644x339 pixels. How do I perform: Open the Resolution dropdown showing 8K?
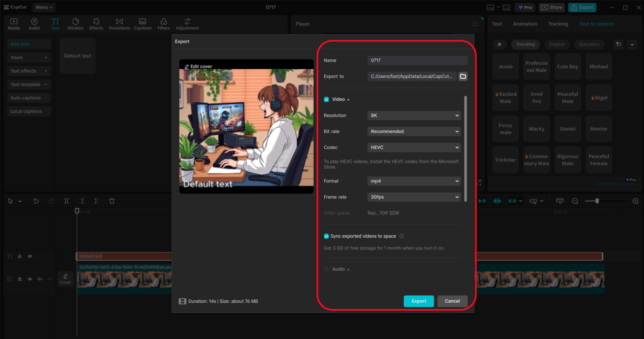pyautogui.click(x=414, y=115)
